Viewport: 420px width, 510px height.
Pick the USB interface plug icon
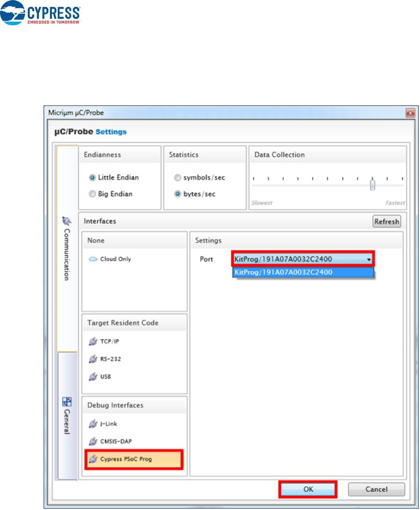click(93, 377)
